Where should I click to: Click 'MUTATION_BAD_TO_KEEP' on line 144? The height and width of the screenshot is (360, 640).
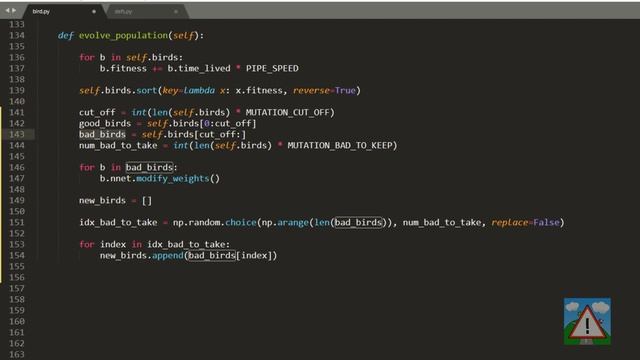[x=340, y=146]
